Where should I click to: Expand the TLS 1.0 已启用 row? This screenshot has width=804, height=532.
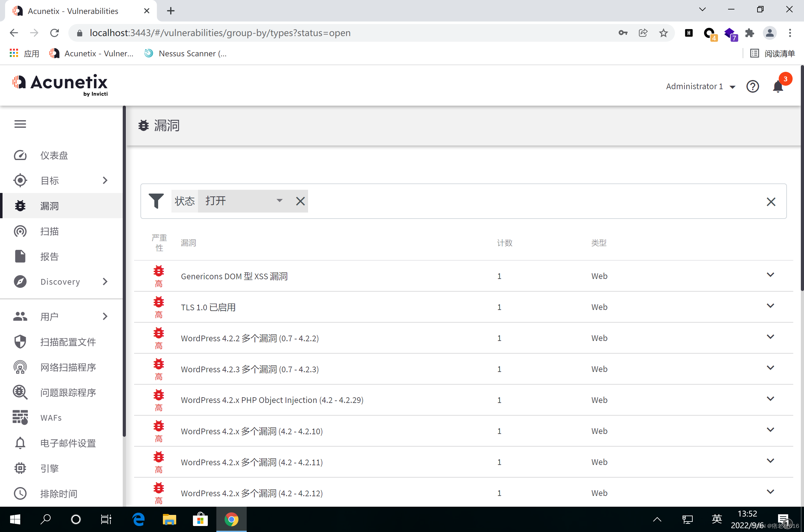click(x=770, y=306)
